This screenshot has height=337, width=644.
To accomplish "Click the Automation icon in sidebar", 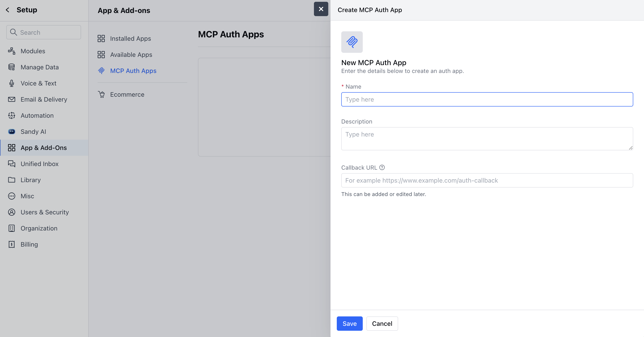I will pyautogui.click(x=11, y=115).
